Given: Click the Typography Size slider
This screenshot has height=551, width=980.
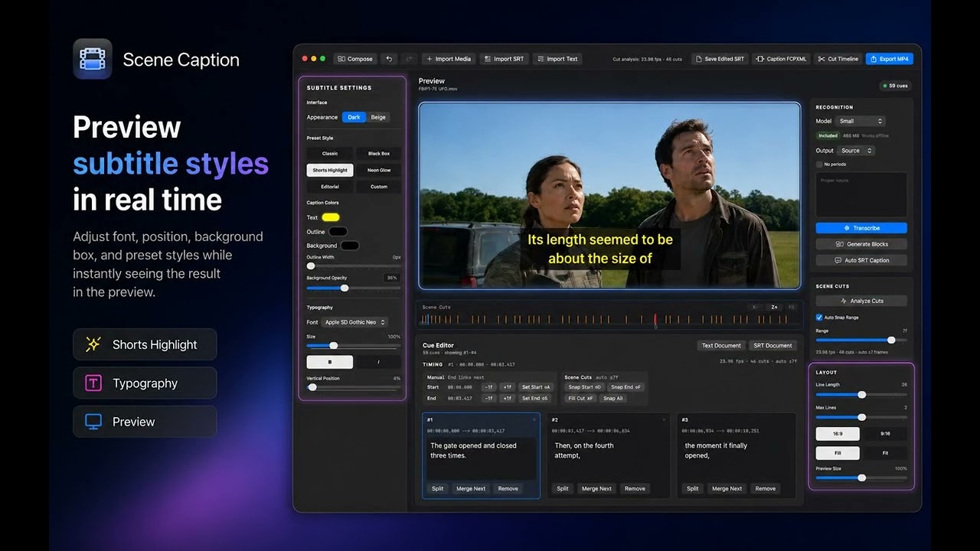Looking at the screenshot, I should (354, 345).
